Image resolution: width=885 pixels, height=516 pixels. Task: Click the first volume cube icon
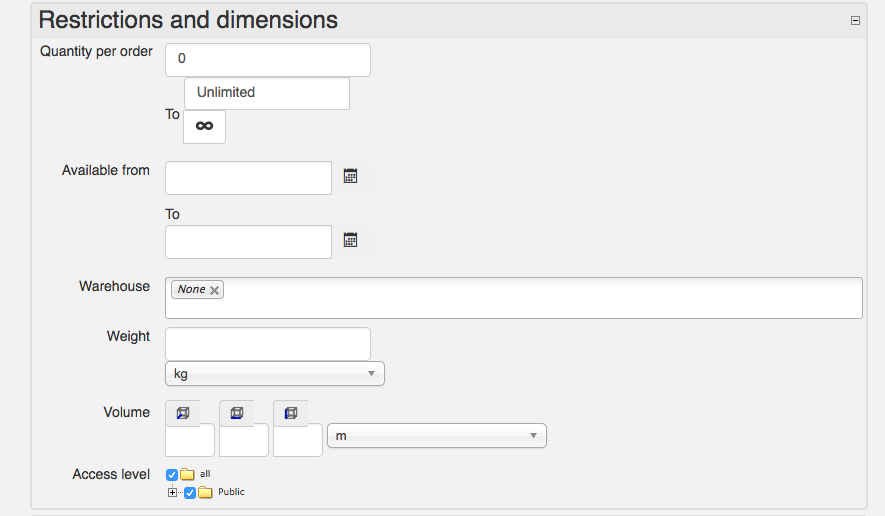pos(183,413)
